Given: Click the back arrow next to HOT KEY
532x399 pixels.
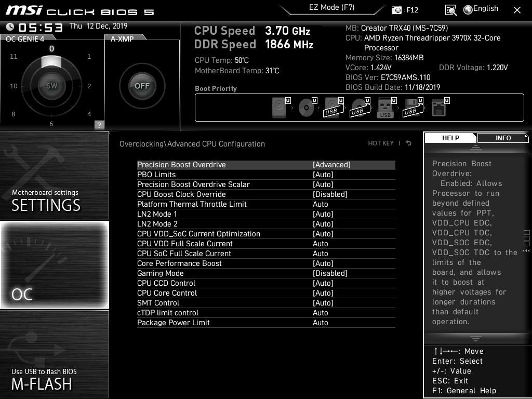Looking at the screenshot, I should tap(409, 143).
